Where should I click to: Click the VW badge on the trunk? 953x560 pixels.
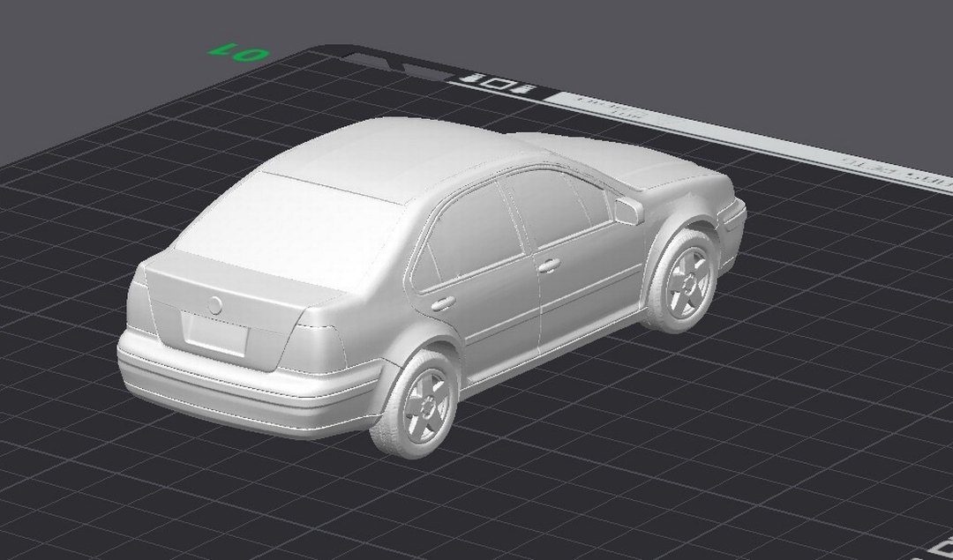coord(214,305)
